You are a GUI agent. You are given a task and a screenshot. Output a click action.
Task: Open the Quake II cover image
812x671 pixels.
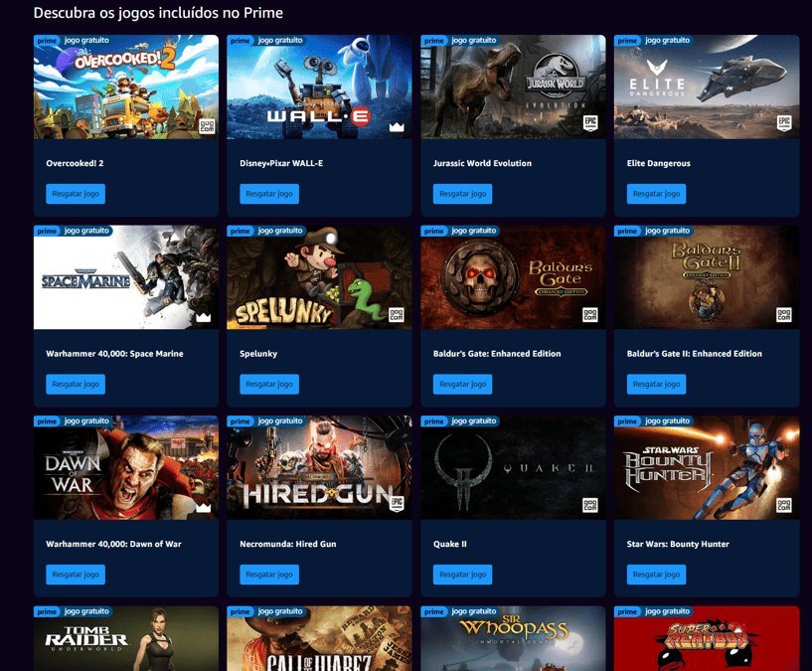point(513,468)
